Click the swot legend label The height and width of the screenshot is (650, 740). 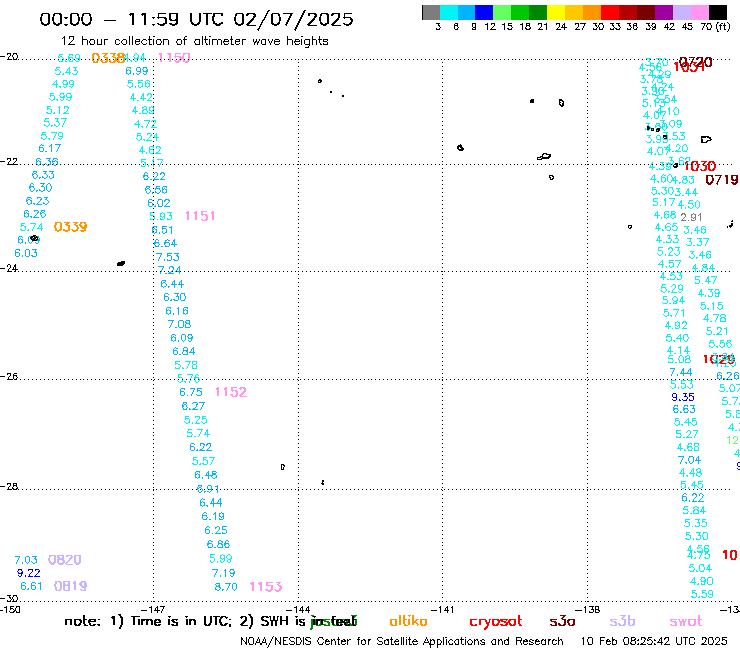(686, 622)
